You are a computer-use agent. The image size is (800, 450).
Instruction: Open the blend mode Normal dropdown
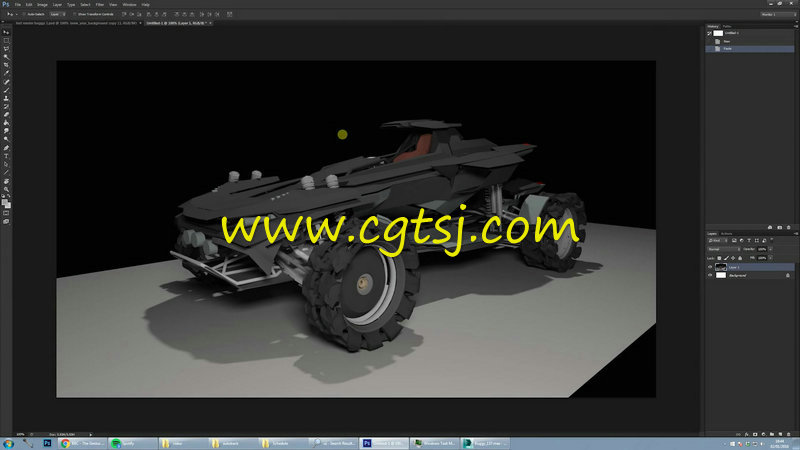click(x=724, y=249)
